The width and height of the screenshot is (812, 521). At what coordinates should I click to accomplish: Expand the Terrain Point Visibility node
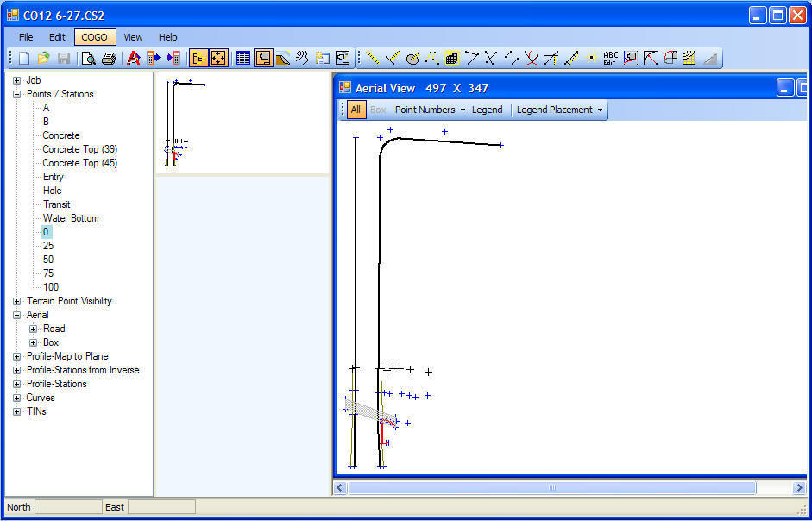click(17, 301)
